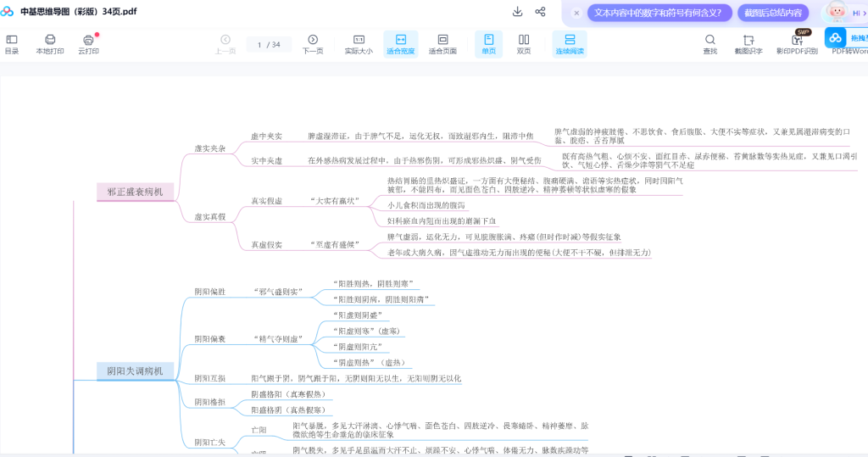The width and height of the screenshot is (868, 457).
Task: Select 适合宽度 fit width view
Action: (401, 44)
